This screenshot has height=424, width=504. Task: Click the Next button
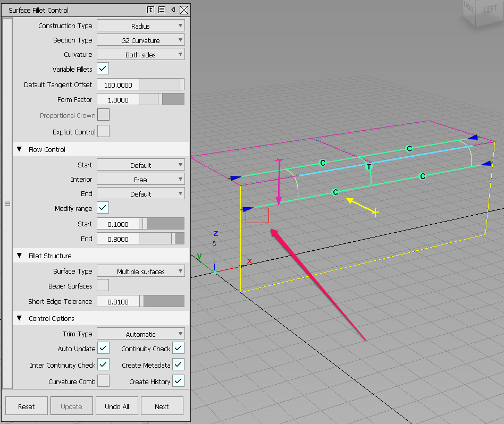point(162,405)
